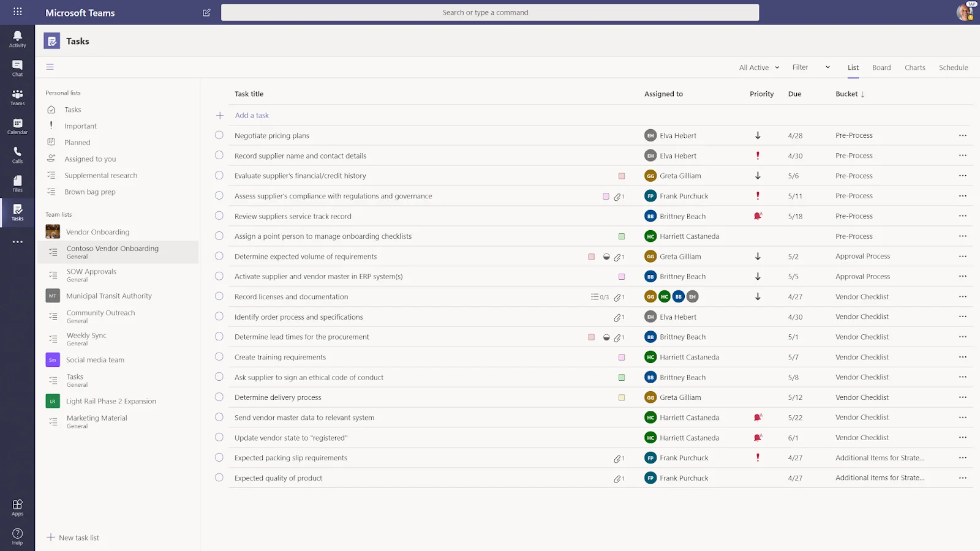This screenshot has height=551, width=980.
Task: Open the Tasks app in the left rail
Action: coord(17,212)
